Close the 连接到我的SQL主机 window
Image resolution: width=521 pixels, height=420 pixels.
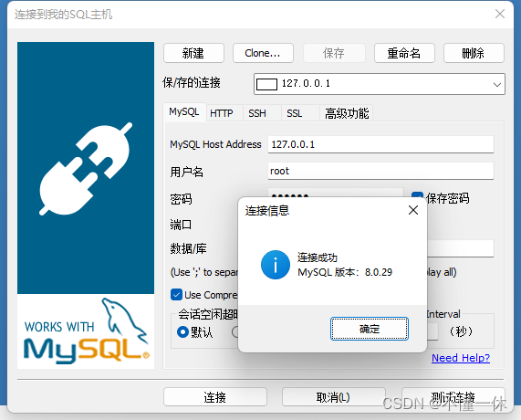pyautogui.click(x=500, y=14)
